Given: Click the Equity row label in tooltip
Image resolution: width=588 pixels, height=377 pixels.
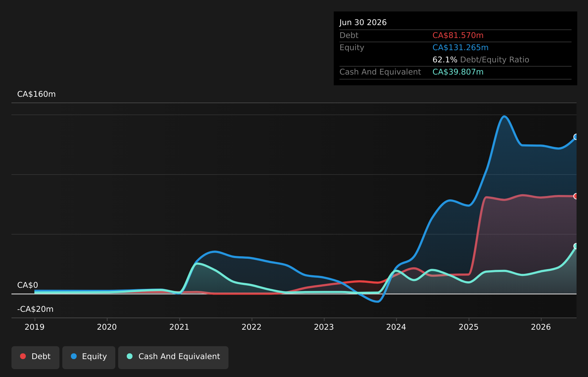Looking at the screenshot, I should pyautogui.click(x=352, y=48).
